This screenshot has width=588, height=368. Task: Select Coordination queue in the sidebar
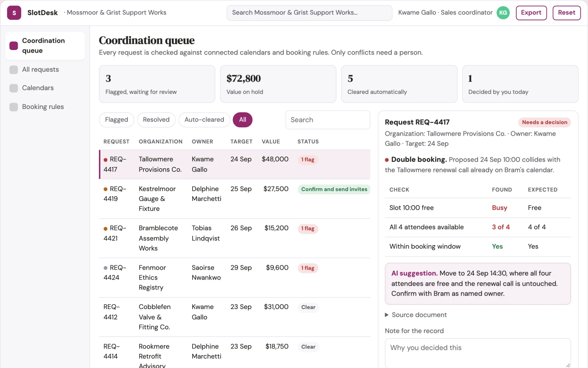pyautogui.click(x=45, y=46)
